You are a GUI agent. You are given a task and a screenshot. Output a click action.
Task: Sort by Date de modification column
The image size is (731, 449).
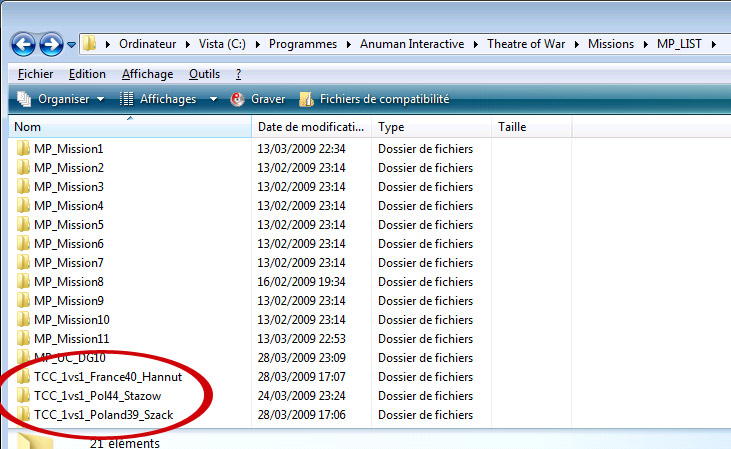(x=310, y=127)
